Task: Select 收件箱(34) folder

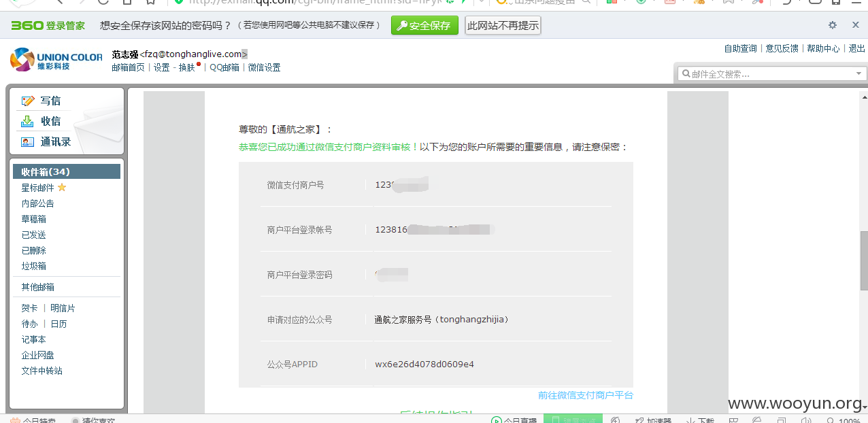Action: pyautogui.click(x=67, y=171)
